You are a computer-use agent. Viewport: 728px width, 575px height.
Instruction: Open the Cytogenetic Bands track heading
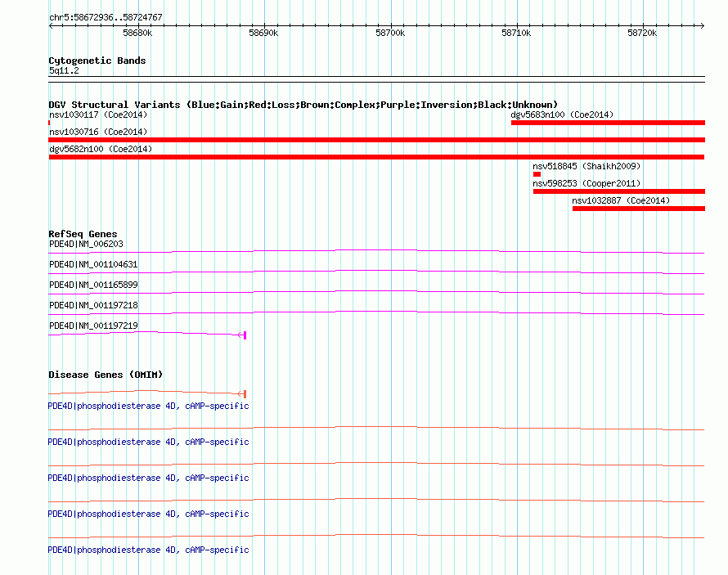pos(97,61)
